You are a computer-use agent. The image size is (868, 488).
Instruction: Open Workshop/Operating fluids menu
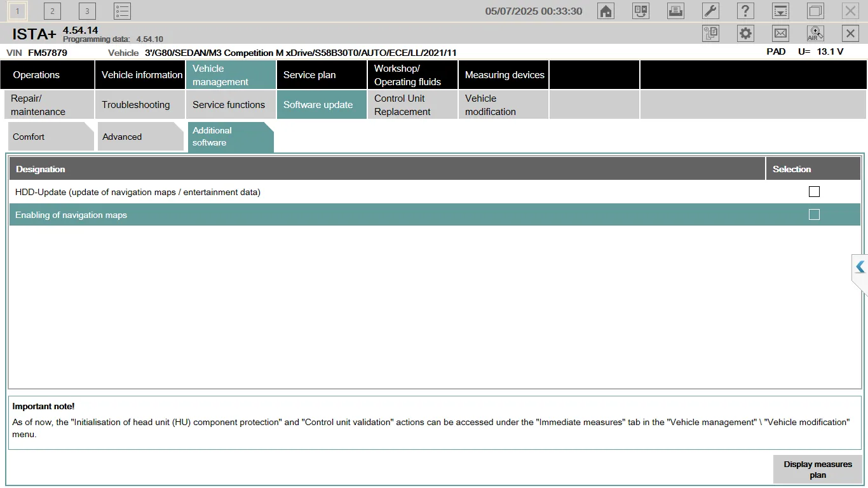[x=413, y=75]
